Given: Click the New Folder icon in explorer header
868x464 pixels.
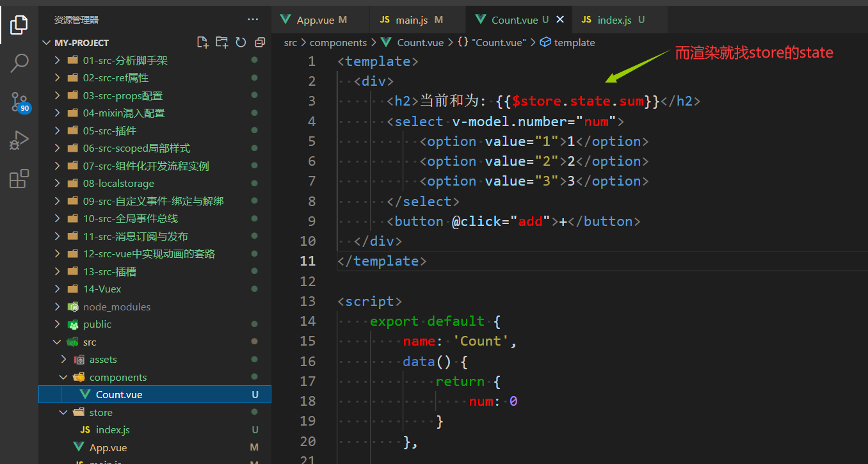Looking at the screenshot, I should tap(221, 43).
